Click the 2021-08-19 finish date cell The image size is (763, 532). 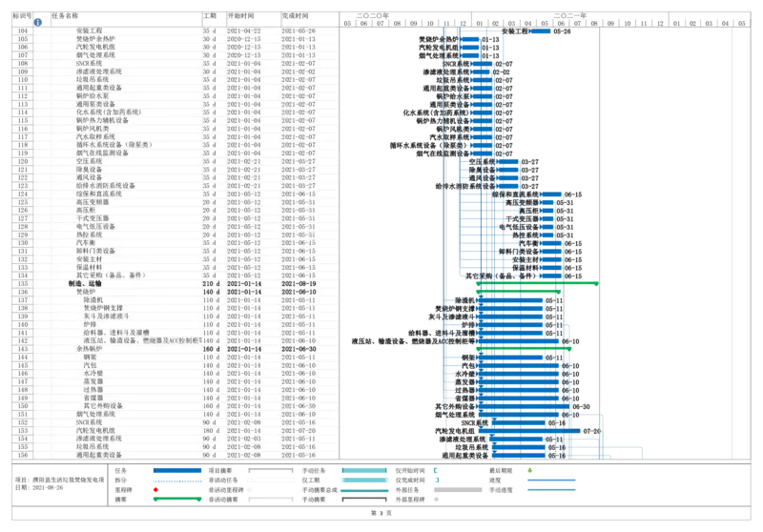coord(299,283)
